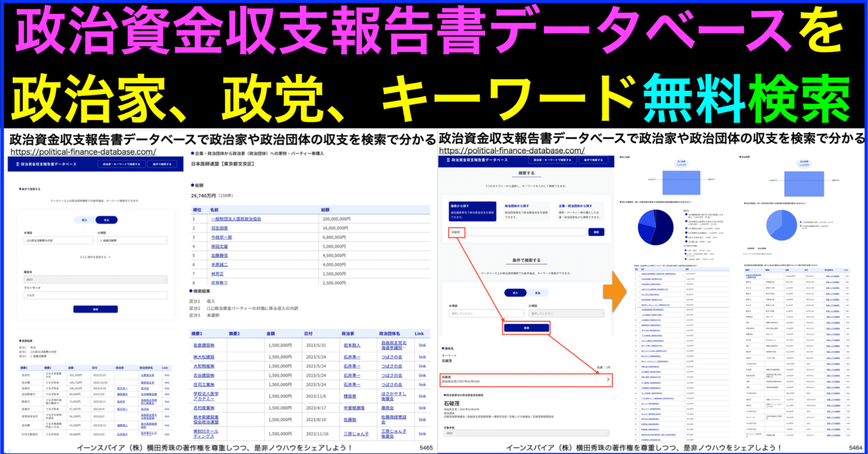Screen dimensions: 868x454
Task: Open 岩本剛人 politician link
Action: point(352,345)
